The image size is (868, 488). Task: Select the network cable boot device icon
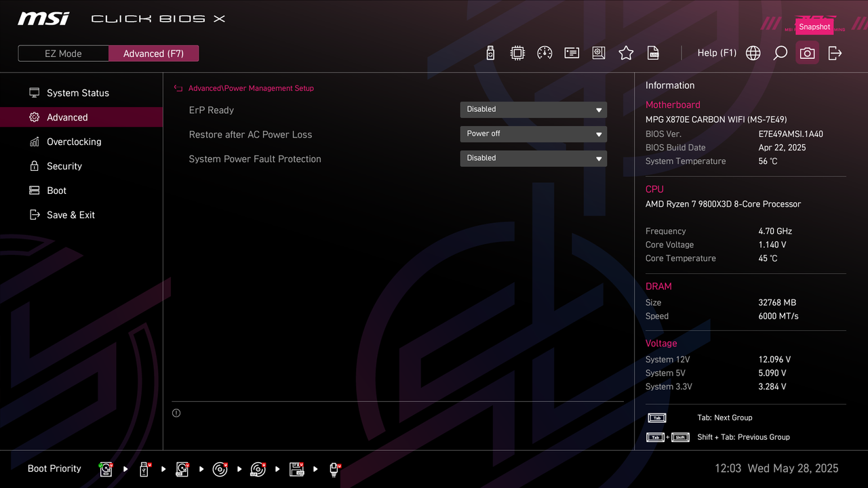(334, 469)
